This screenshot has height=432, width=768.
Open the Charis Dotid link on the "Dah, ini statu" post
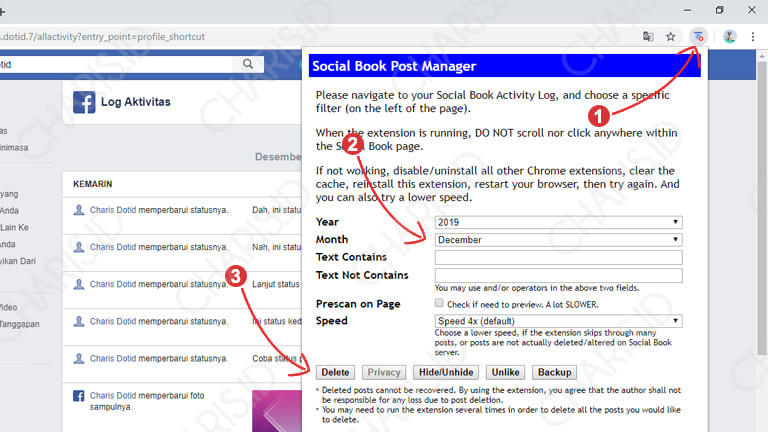click(x=113, y=210)
